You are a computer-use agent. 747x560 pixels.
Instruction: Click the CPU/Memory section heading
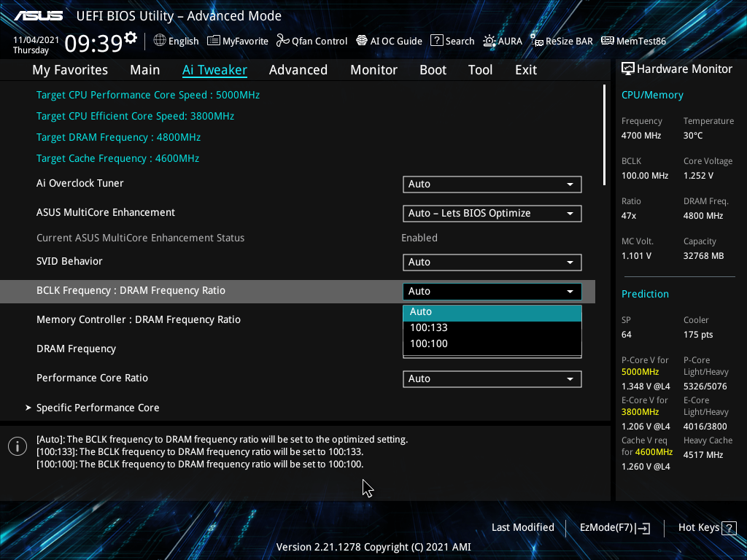tap(652, 96)
